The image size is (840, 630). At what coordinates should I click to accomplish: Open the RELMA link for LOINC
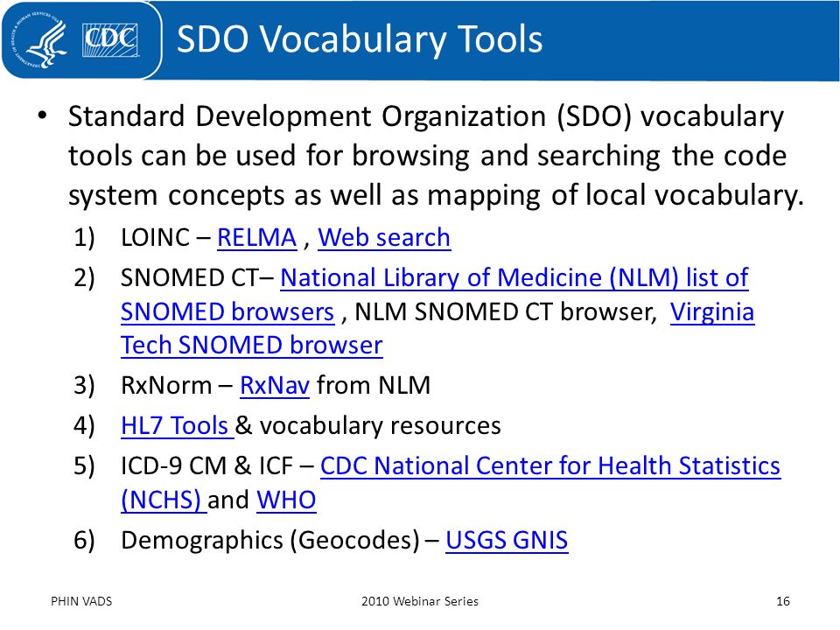[256, 238]
